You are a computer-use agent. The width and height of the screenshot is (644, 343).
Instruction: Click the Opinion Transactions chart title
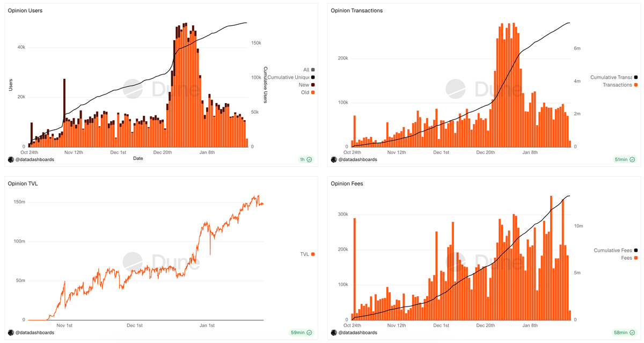click(356, 11)
